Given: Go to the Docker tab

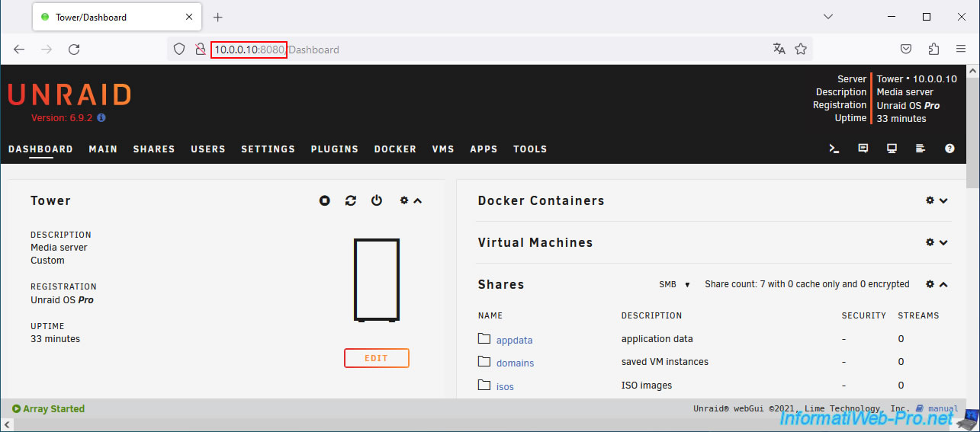Looking at the screenshot, I should (395, 149).
